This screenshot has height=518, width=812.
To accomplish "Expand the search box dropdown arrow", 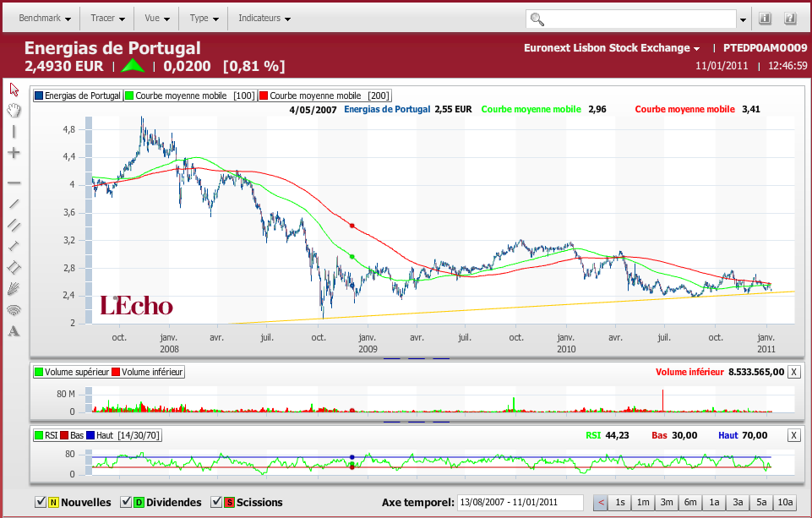I will 743,19.
